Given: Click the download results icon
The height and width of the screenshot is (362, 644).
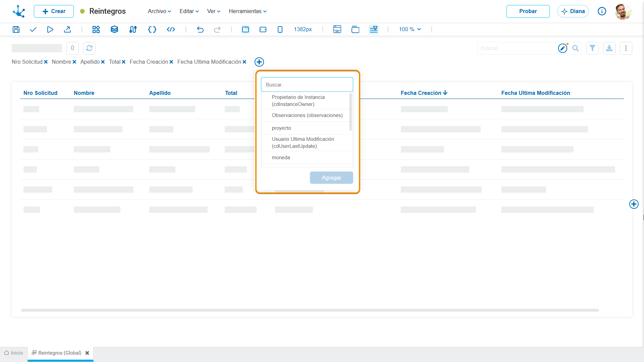Looking at the screenshot, I should [x=609, y=48].
